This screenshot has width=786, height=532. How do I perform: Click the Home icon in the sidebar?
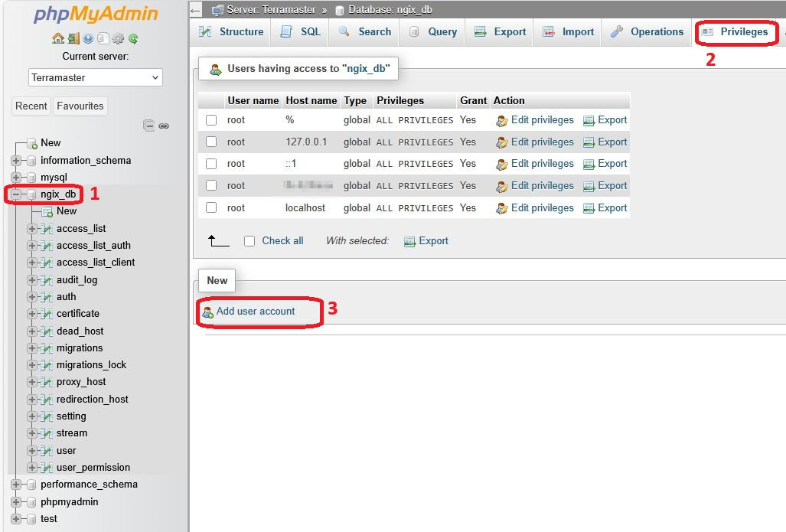(x=58, y=38)
